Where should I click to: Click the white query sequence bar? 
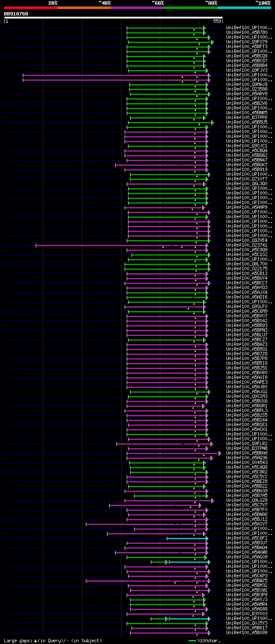(113, 18)
